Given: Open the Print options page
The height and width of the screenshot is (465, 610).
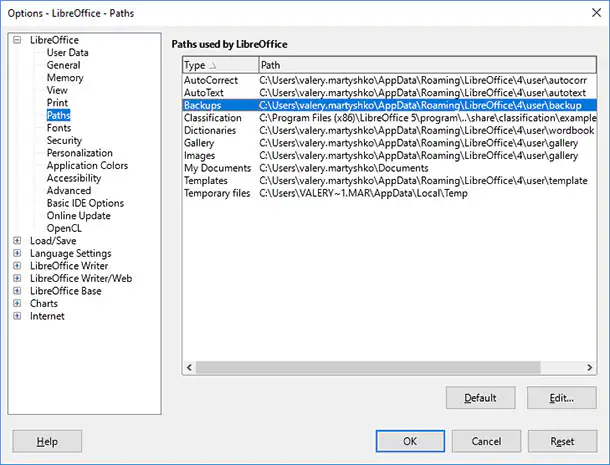Looking at the screenshot, I should point(57,103).
